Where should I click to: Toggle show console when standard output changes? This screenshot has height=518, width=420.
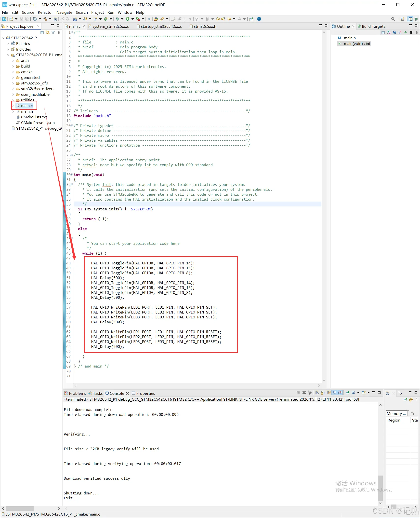334,393
